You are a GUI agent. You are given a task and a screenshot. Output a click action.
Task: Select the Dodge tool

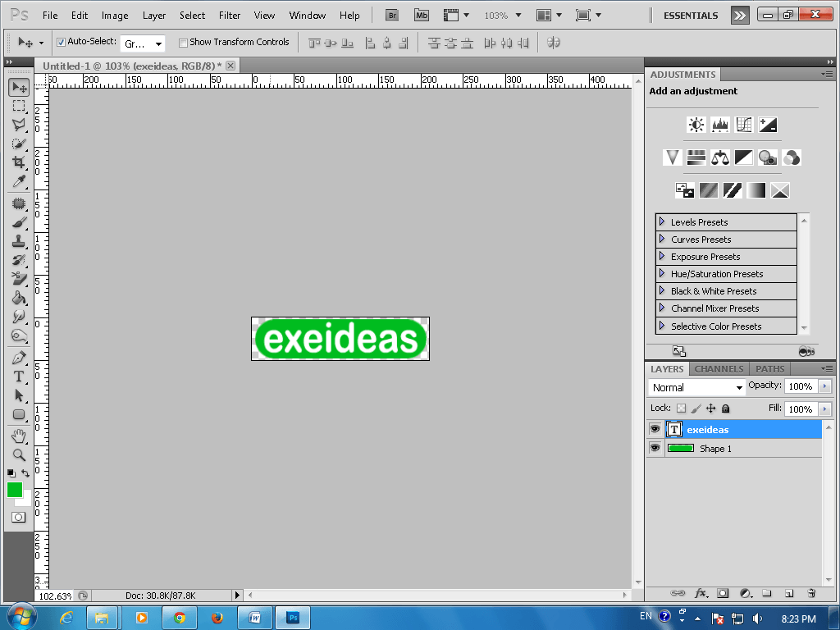click(19, 336)
